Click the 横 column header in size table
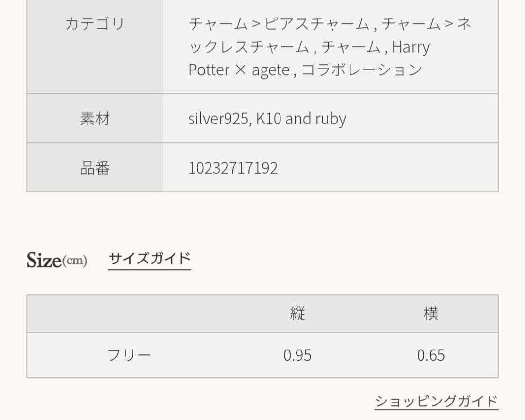 click(431, 314)
